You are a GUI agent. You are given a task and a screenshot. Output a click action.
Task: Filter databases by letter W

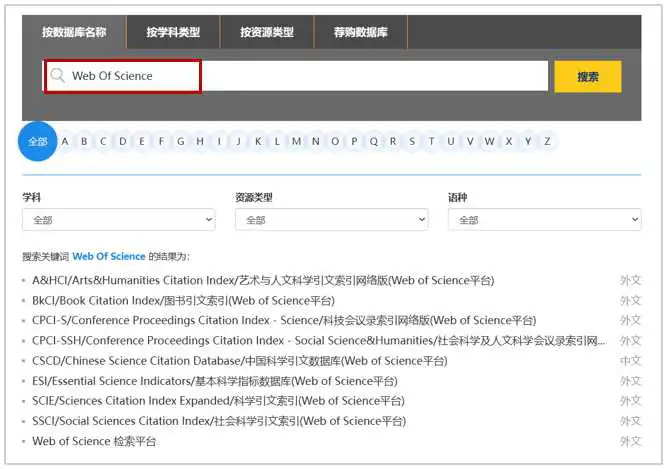[489, 142]
